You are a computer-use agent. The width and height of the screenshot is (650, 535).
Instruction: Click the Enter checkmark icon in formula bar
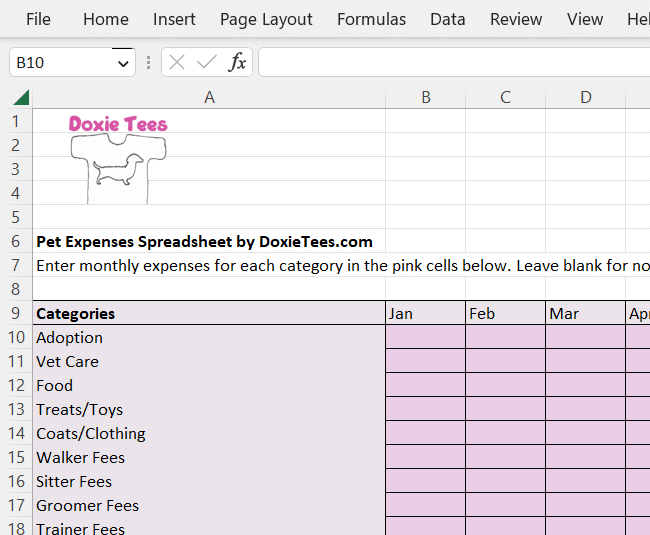coord(206,63)
